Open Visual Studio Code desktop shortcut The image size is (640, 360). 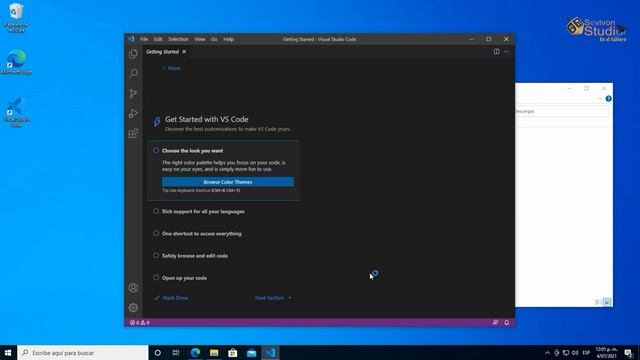click(16, 112)
